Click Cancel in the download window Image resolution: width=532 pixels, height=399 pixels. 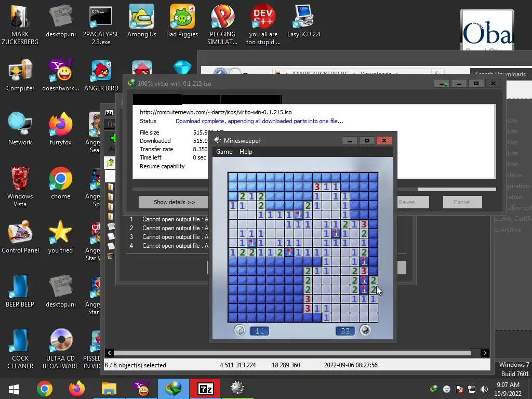coord(462,202)
